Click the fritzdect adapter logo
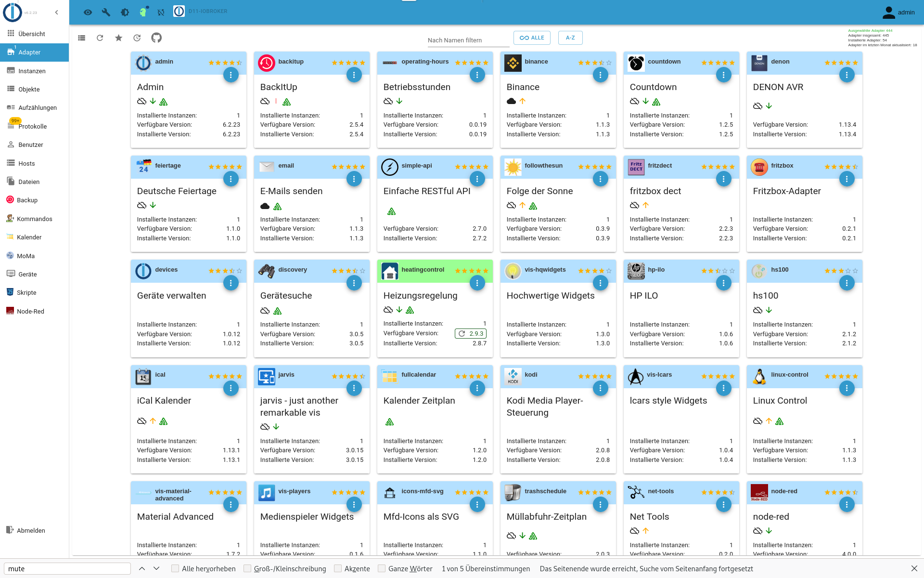The image size is (924, 578). pyautogui.click(x=636, y=167)
